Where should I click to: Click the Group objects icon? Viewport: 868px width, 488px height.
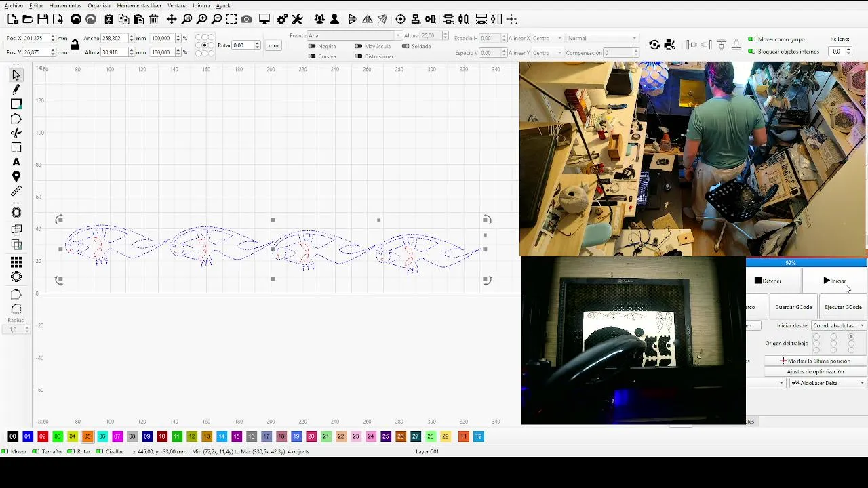(x=319, y=20)
